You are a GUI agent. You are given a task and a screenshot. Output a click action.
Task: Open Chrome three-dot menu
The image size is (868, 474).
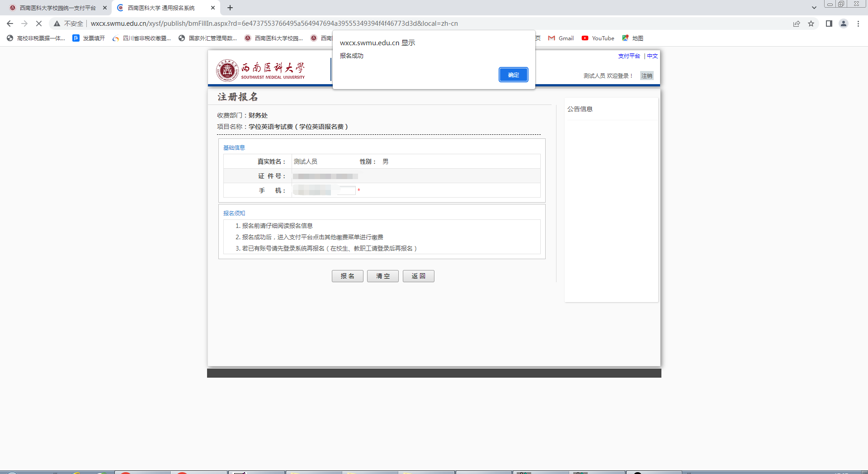point(858,24)
